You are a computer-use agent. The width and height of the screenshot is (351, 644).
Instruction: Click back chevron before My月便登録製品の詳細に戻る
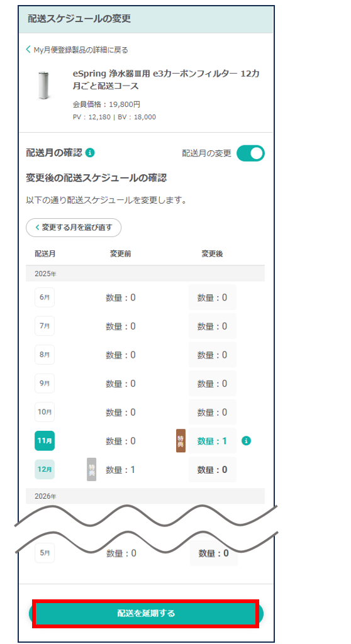pos(28,50)
